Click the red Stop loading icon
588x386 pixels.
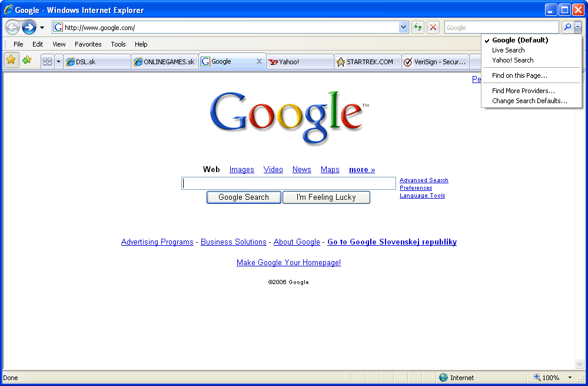(x=433, y=27)
